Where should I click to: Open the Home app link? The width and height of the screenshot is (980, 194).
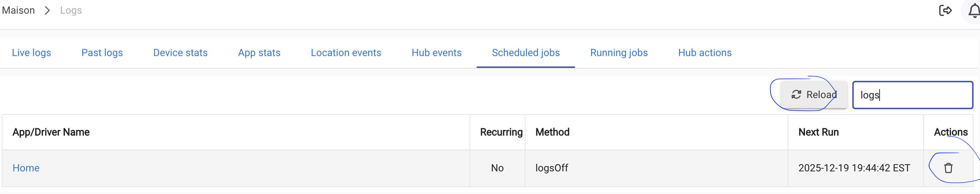(x=26, y=168)
